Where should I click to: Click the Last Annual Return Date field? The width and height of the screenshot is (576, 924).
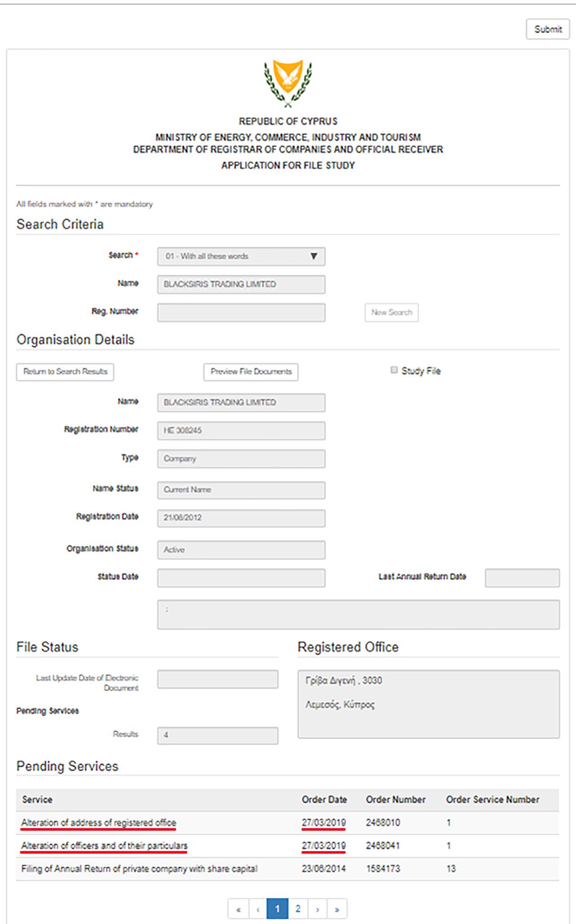522,578
